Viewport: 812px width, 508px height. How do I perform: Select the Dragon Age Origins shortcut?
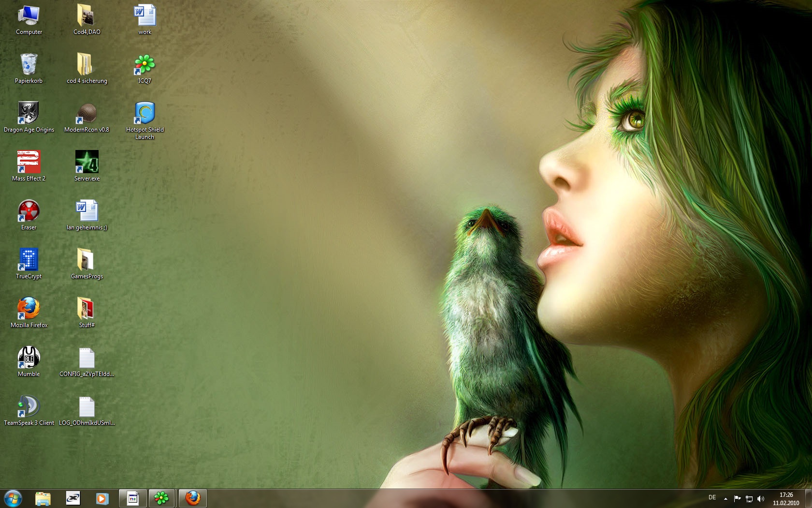tap(29, 118)
